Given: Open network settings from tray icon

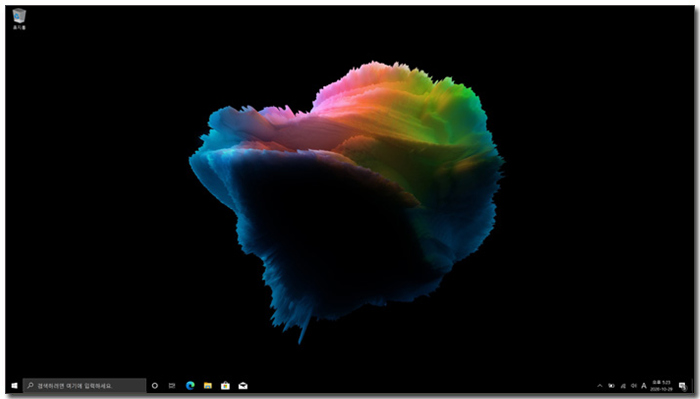Looking at the screenshot, I should coord(623,386).
